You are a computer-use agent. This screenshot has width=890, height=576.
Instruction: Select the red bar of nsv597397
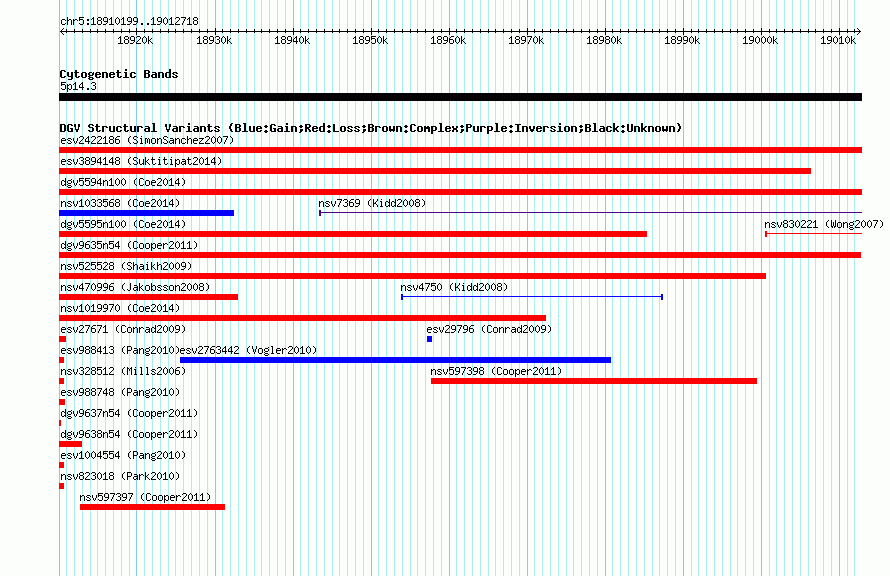tap(153, 507)
